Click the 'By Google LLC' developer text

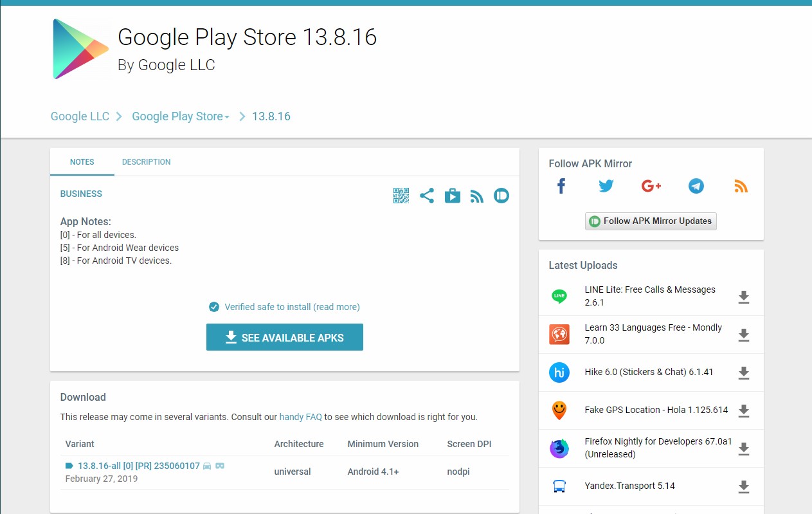167,65
